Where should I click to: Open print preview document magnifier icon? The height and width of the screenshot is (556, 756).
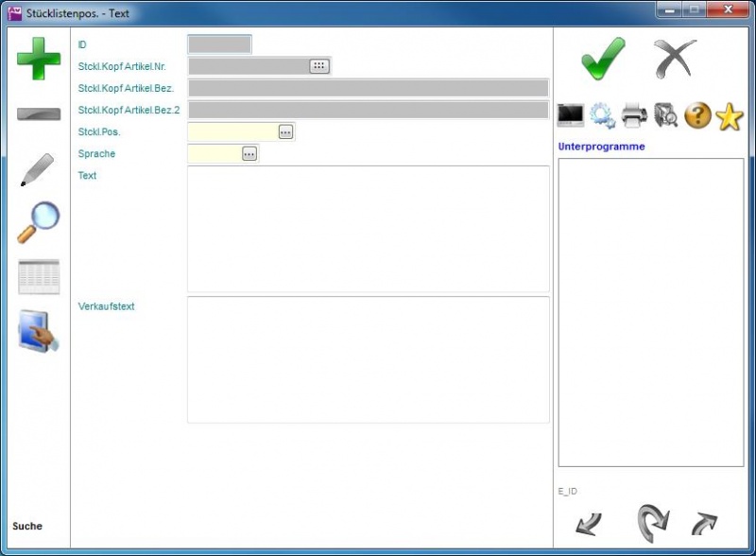click(x=665, y=115)
